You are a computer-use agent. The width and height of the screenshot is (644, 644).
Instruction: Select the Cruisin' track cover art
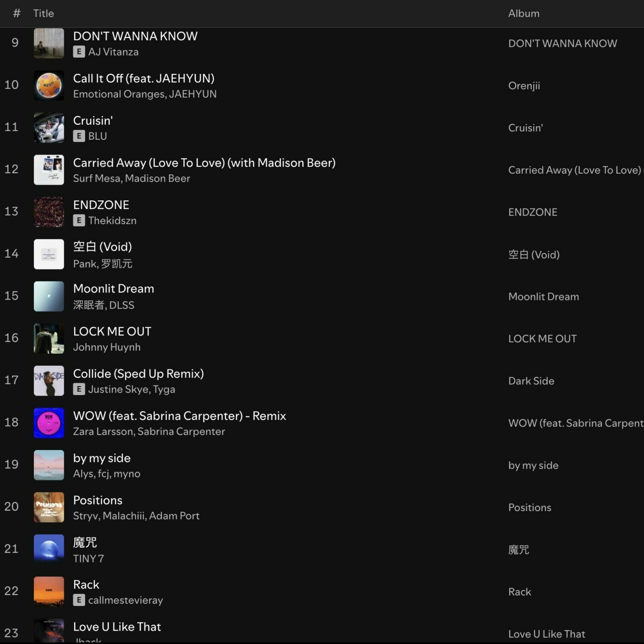coord(49,128)
